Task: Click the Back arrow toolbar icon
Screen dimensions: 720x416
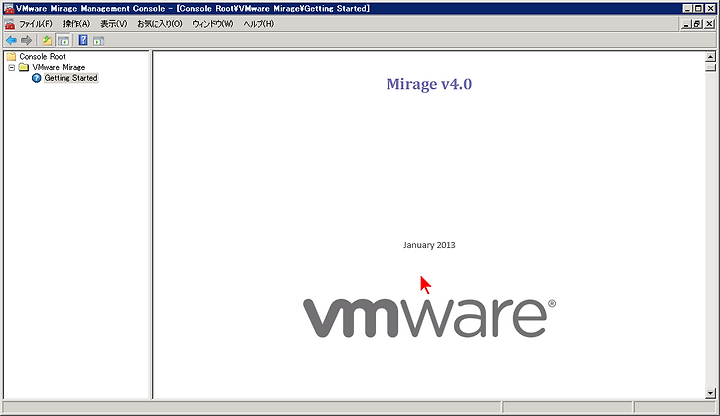Action: 11,40
